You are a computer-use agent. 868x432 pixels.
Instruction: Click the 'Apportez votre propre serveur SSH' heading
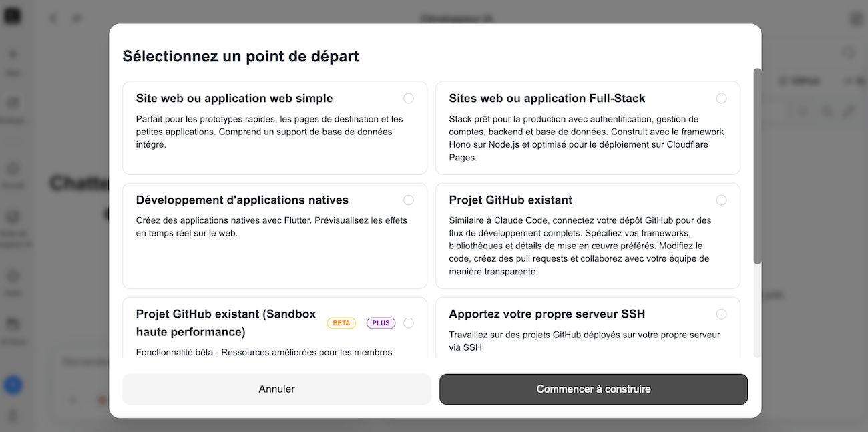(546, 314)
